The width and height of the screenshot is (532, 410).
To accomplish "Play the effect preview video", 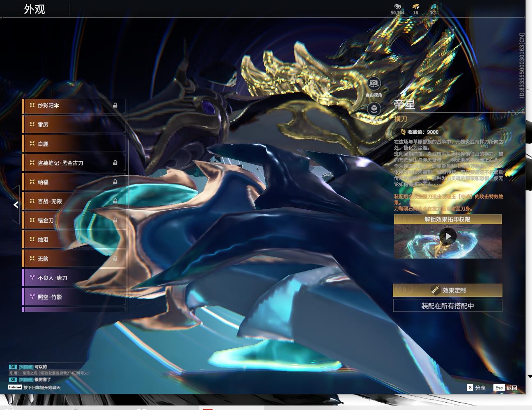I will coord(448,236).
